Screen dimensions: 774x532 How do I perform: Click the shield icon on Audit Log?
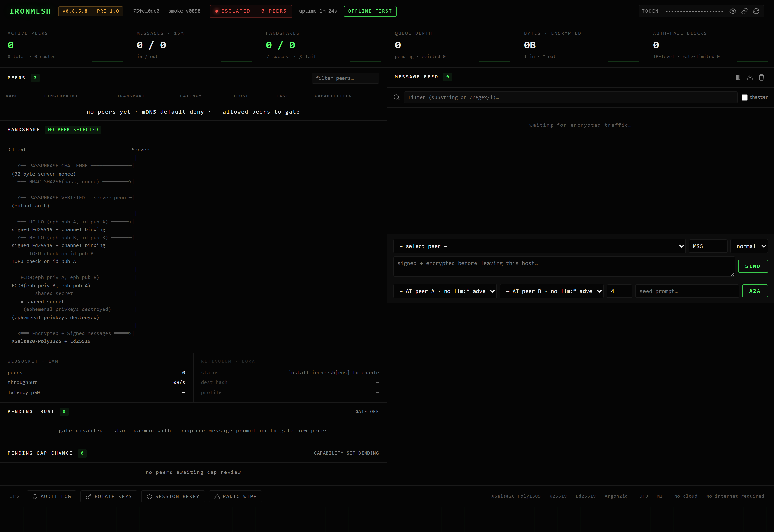click(35, 496)
